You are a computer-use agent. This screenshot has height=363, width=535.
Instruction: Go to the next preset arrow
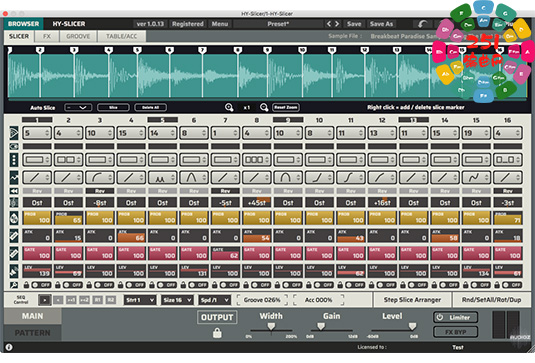pos(337,24)
